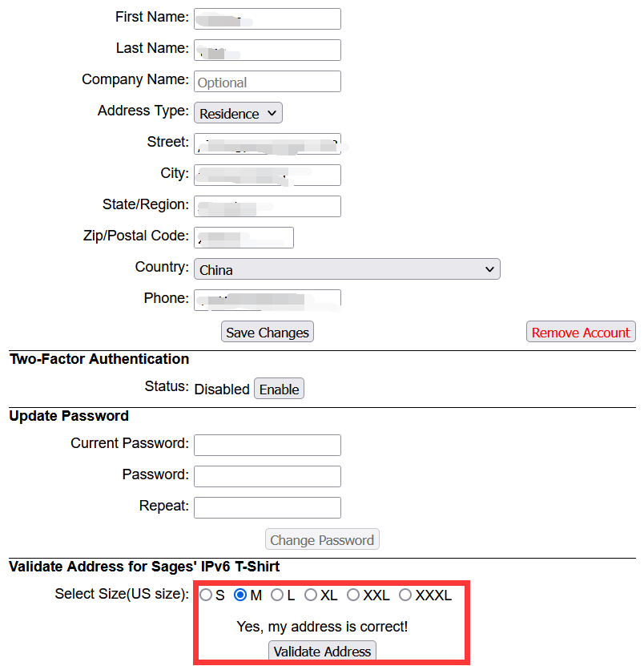Open the Address Type dropdown
The image size is (644, 666).
pyautogui.click(x=238, y=113)
